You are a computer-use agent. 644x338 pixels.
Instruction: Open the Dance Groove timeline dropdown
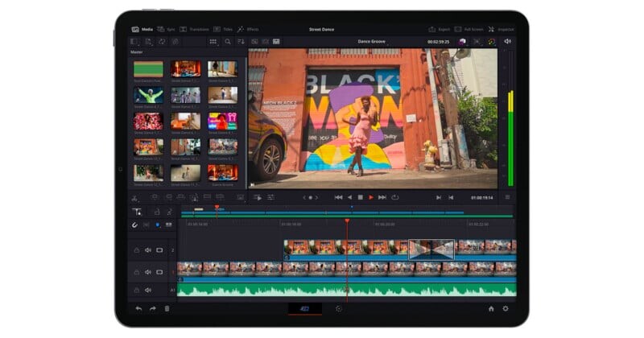[372, 41]
